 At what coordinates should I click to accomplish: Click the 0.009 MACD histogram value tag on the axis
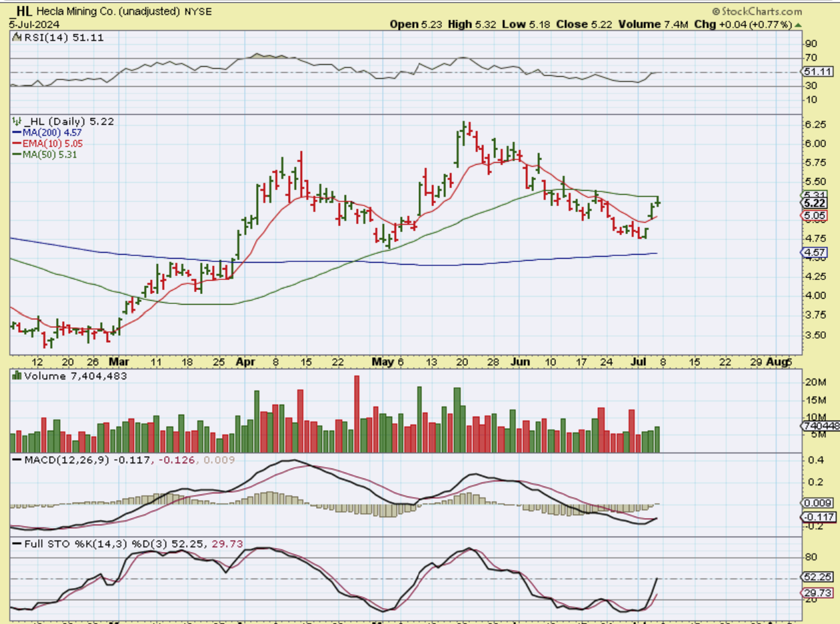[x=817, y=504]
